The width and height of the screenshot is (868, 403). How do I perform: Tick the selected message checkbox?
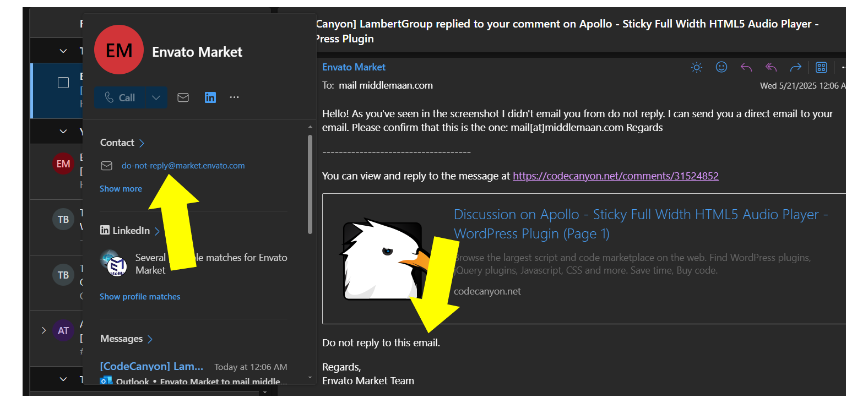click(x=63, y=83)
